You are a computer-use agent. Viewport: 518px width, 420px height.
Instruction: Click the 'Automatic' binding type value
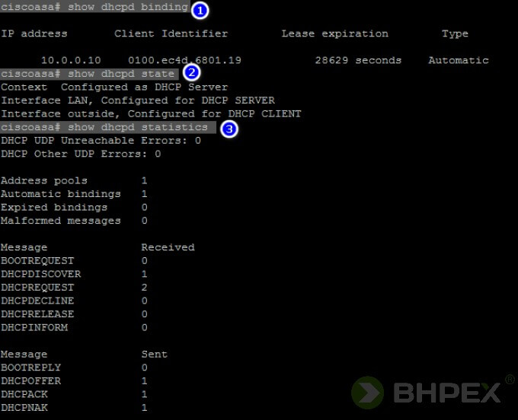(458, 60)
